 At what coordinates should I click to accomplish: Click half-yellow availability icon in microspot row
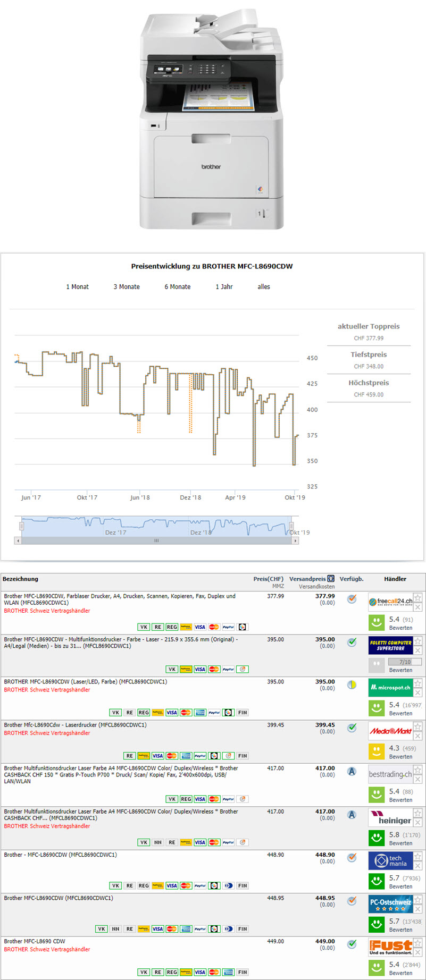[x=352, y=685]
